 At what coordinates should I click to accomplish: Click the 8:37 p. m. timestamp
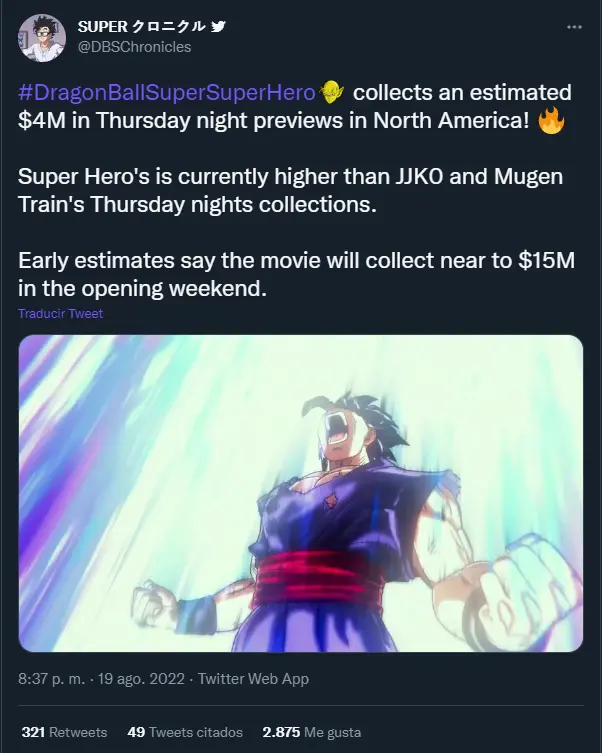point(52,679)
